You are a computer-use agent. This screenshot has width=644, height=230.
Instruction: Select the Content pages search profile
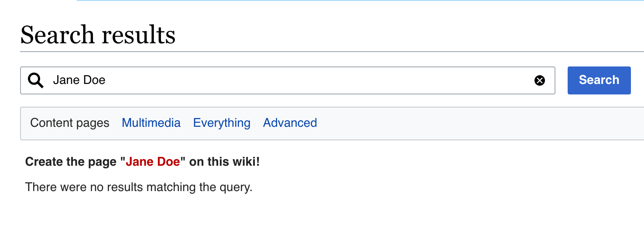tap(70, 123)
